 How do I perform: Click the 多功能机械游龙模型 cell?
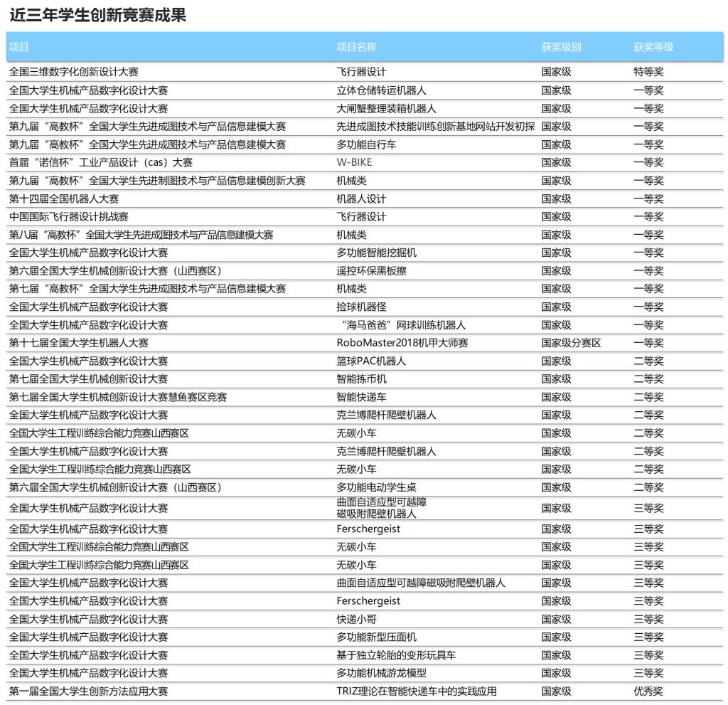pos(382,673)
